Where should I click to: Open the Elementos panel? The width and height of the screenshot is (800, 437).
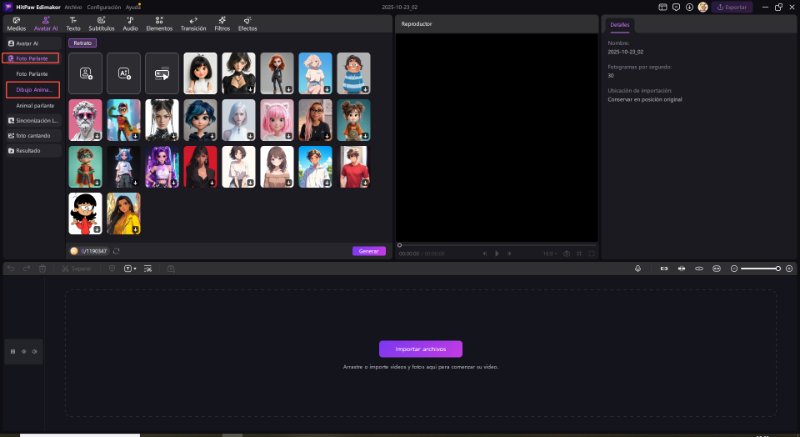click(x=159, y=24)
